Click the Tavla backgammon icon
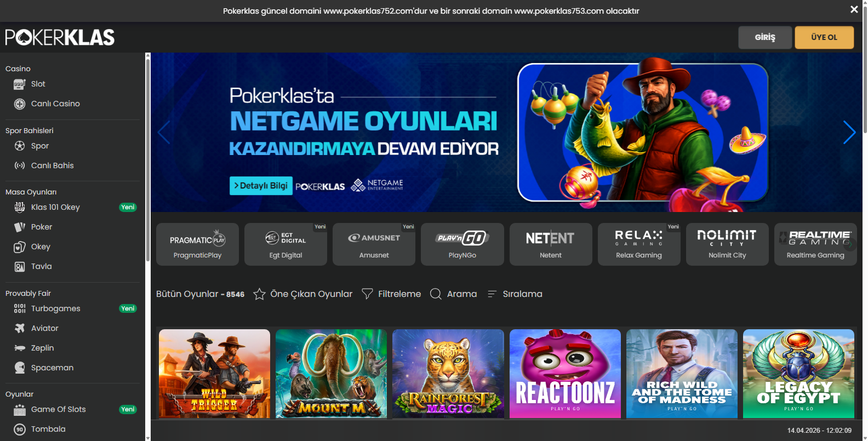 coord(20,267)
